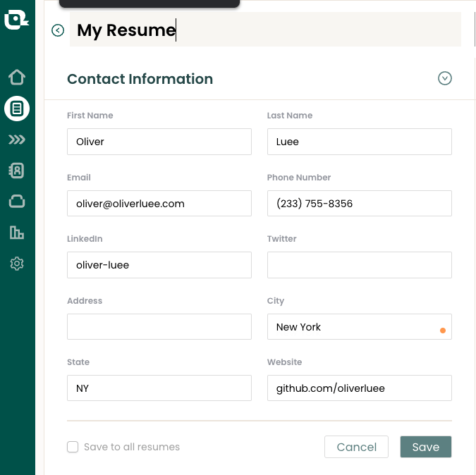Click the Cancel button

tap(356, 447)
